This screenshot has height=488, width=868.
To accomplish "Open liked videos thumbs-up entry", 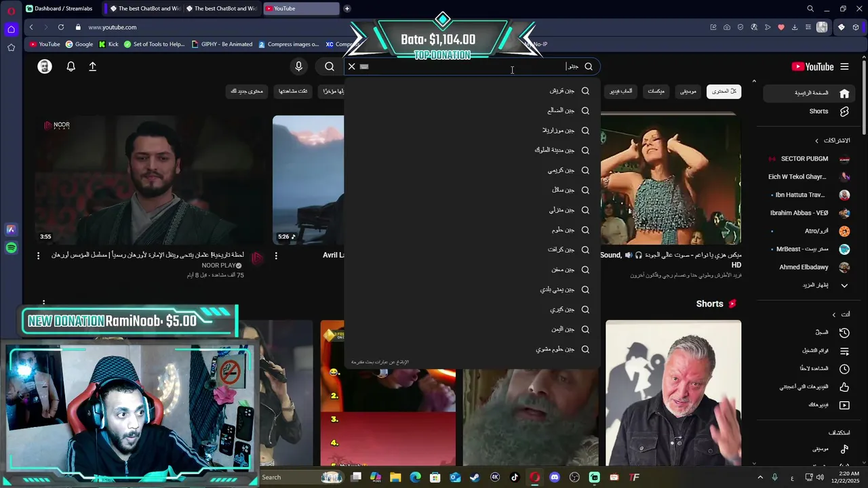I will 808,387.
